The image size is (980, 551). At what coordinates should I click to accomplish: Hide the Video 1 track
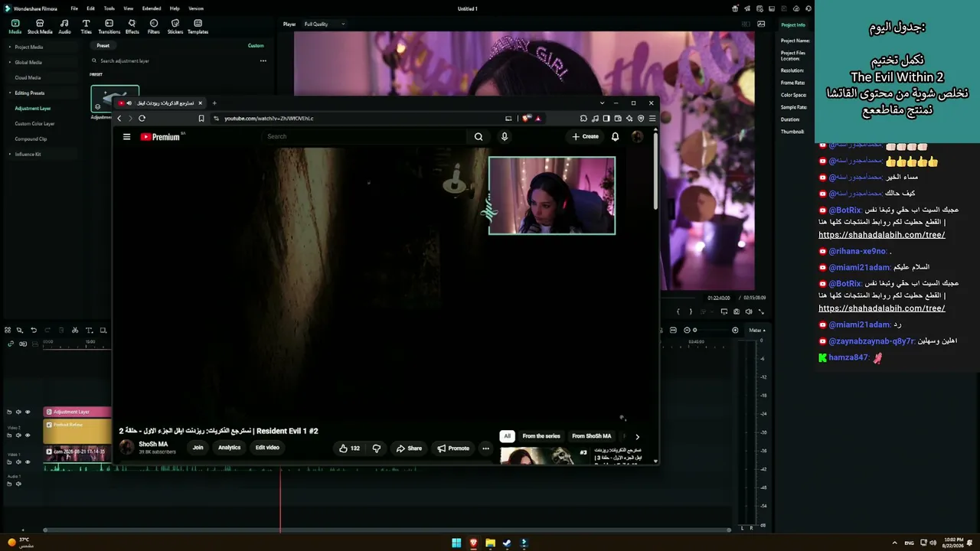[x=28, y=462]
